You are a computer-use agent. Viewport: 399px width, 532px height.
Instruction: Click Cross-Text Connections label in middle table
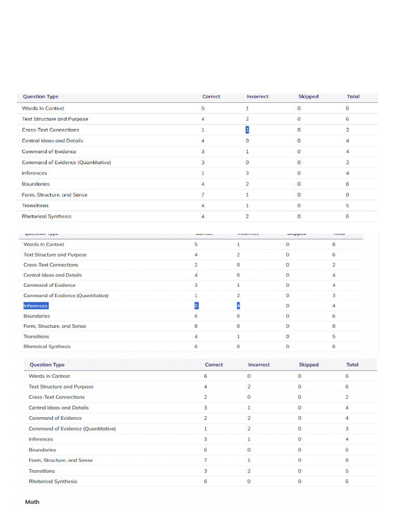coord(51,265)
